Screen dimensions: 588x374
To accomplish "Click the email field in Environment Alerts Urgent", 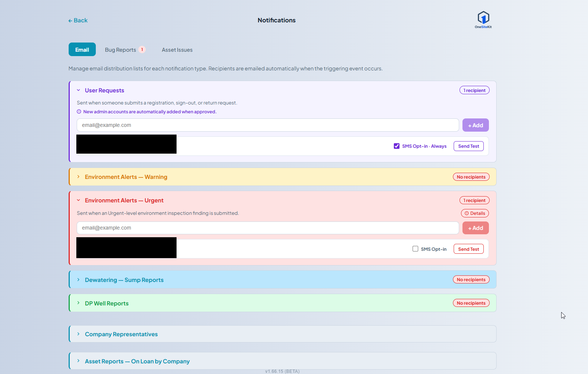I will 268,228.
